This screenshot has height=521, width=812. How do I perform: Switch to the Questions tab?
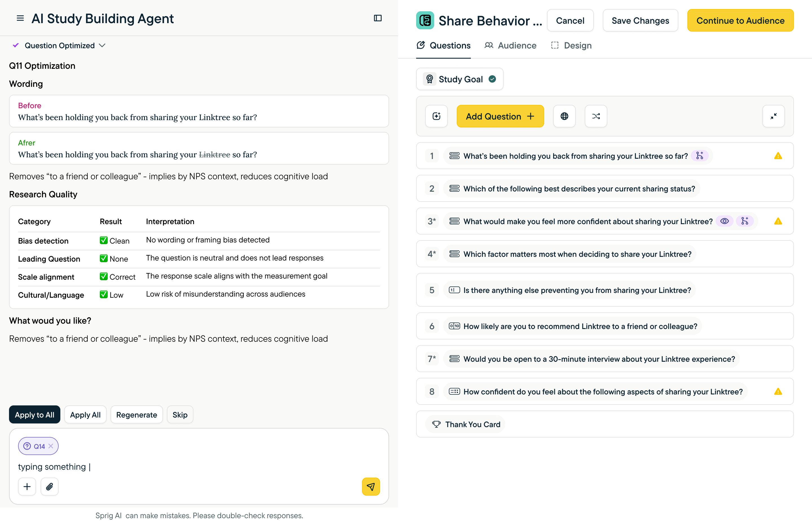pyautogui.click(x=443, y=45)
